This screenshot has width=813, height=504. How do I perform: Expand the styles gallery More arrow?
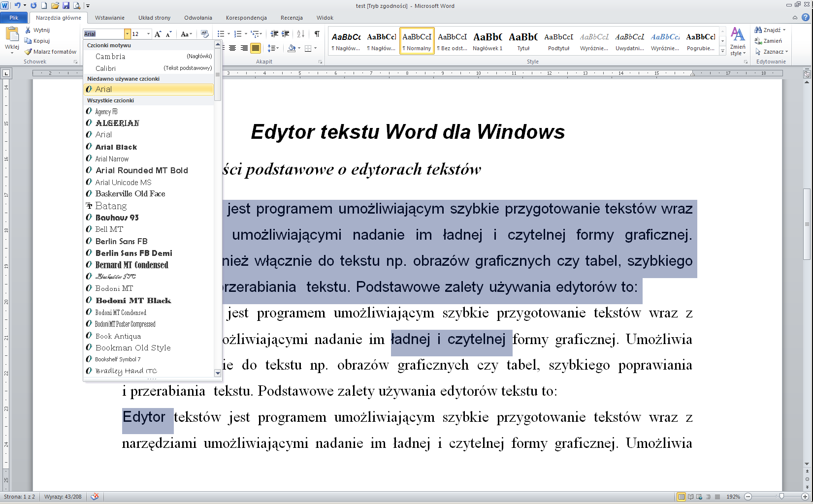tap(722, 51)
